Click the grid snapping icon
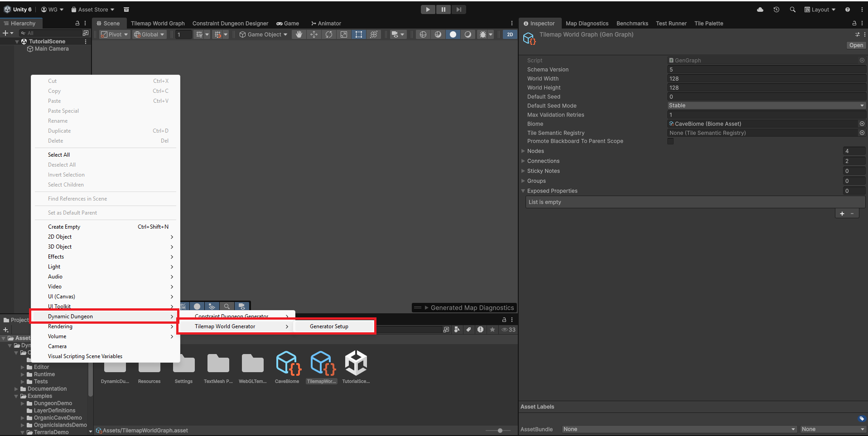The height and width of the screenshot is (436, 868). (218, 34)
